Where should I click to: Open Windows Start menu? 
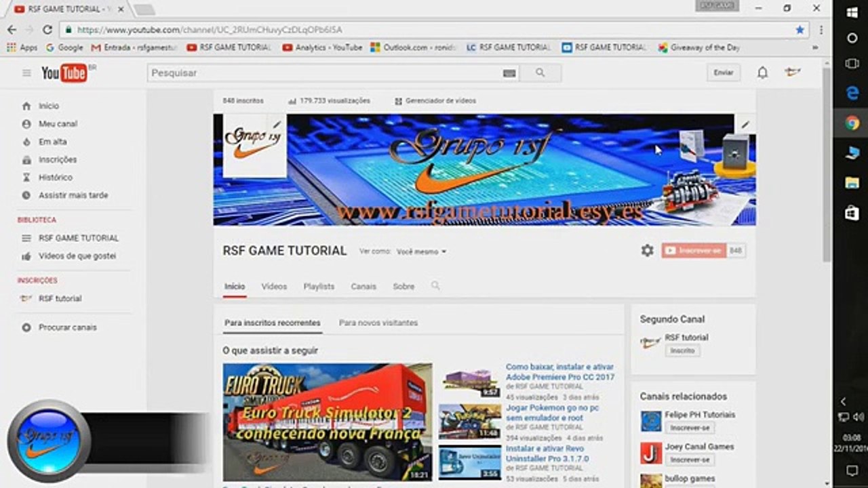coord(852,14)
